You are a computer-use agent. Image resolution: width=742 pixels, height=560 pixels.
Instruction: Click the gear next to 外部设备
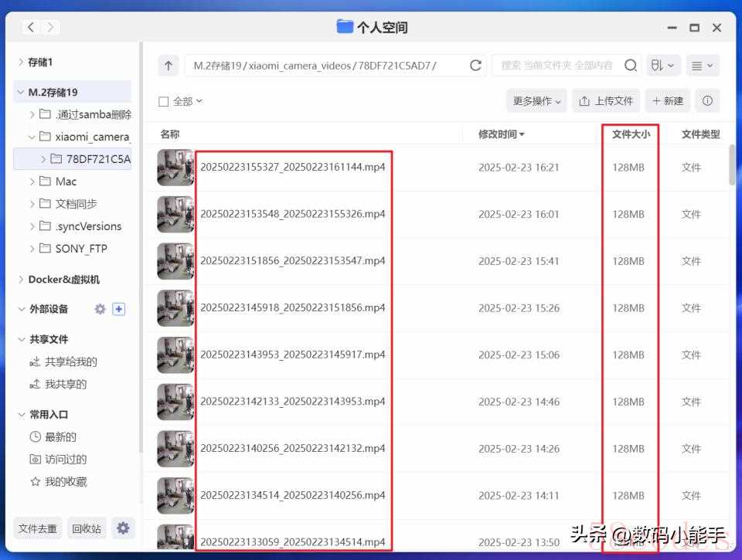coord(100,309)
